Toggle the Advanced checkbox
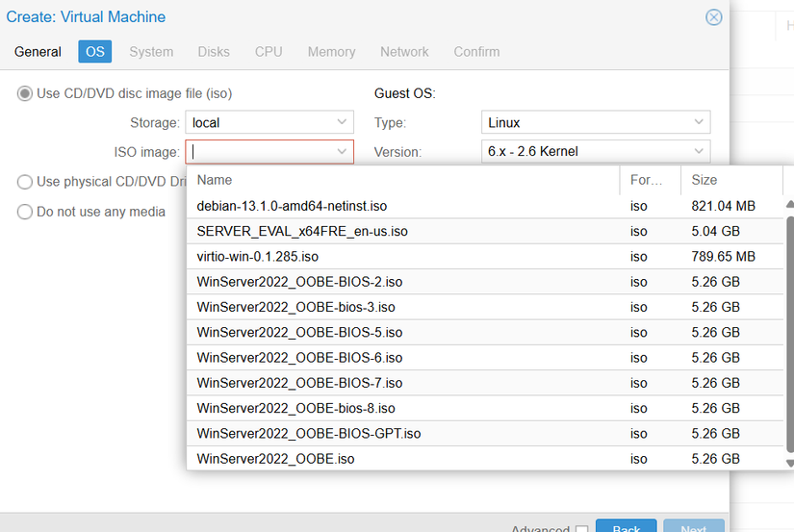Screen dimensions: 794x532 (x=581, y=528)
